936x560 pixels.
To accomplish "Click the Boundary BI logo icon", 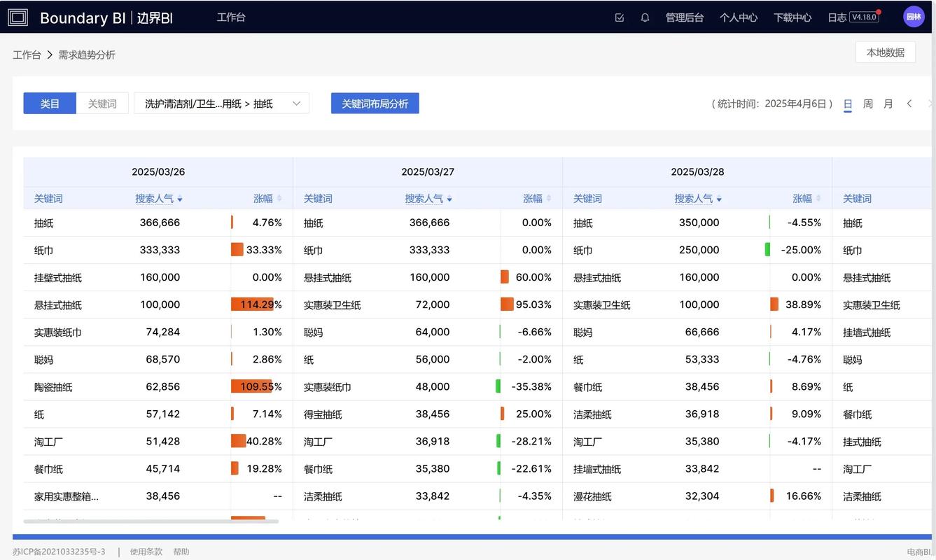I will [18, 17].
